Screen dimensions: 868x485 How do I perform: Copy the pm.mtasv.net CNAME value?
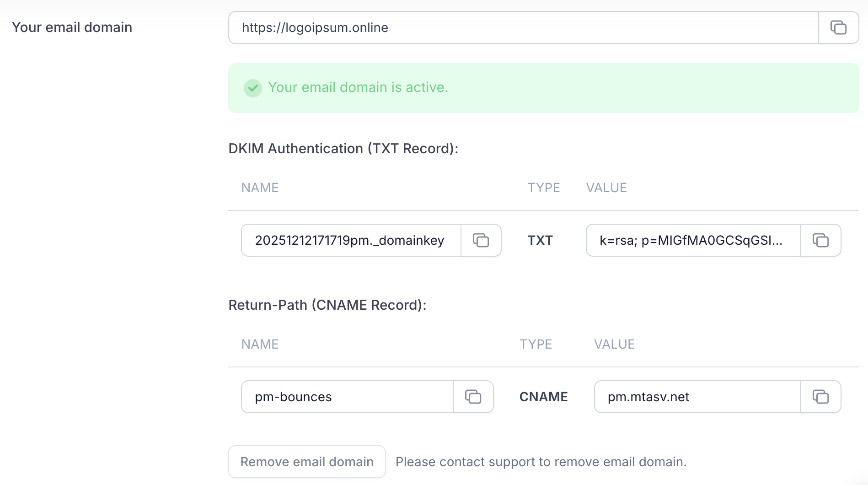820,397
